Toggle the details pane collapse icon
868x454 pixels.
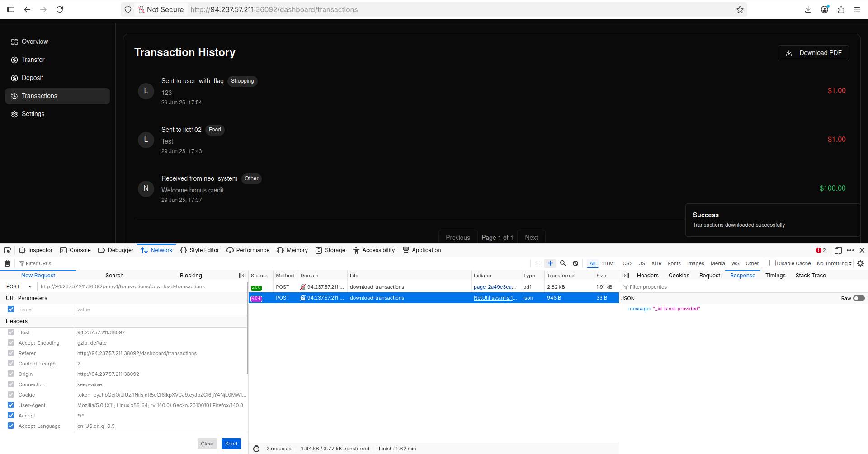626,276
